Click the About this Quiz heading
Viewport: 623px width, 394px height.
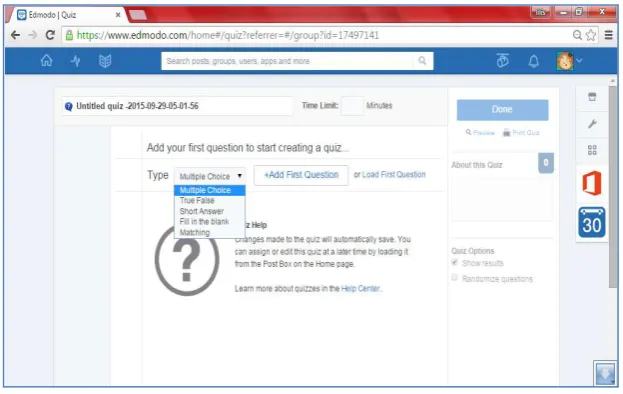(476, 165)
